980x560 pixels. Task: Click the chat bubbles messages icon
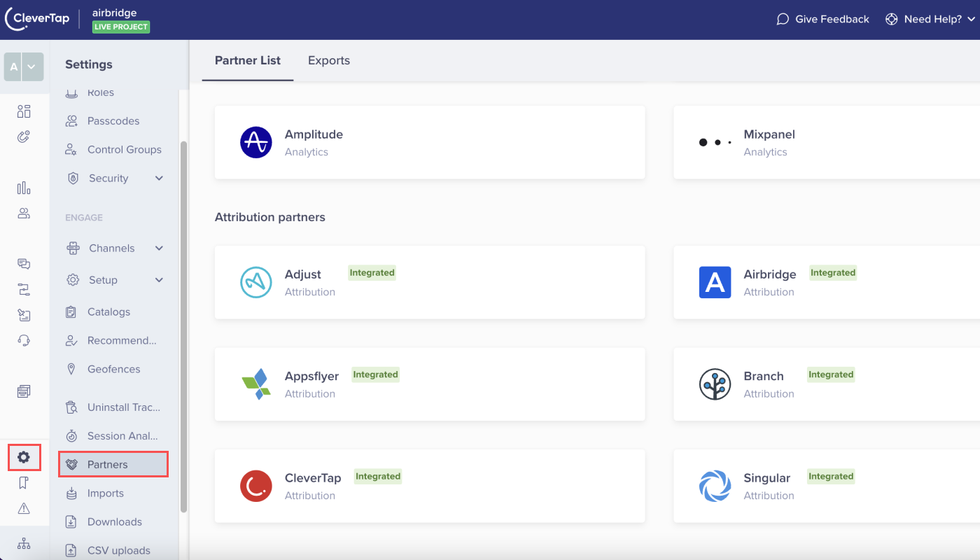(x=24, y=264)
